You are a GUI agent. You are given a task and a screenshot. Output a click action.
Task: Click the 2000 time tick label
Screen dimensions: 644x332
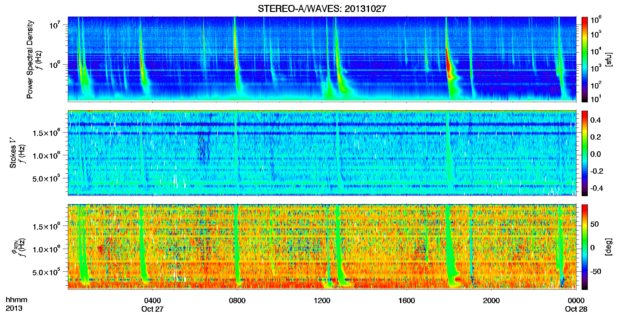(x=491, y=300)
